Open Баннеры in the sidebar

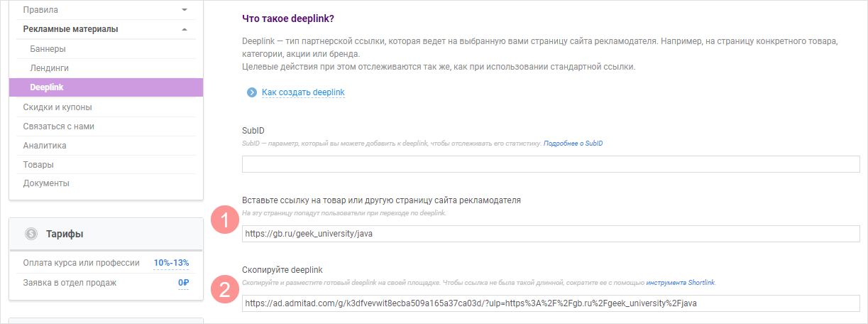[x=48, y=49]
